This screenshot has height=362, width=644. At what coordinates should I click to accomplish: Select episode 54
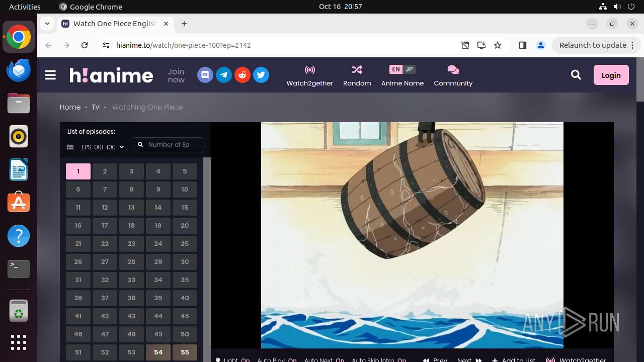click(x=158, y=352)
